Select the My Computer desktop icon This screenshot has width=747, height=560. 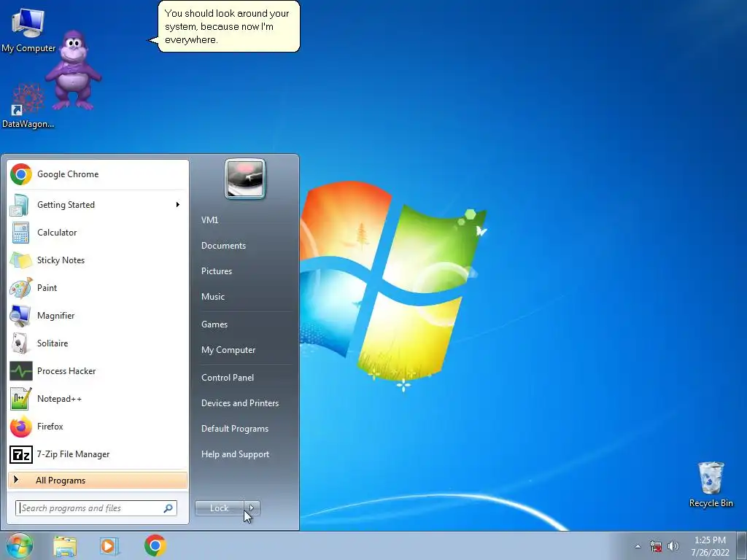(x=28, y=30)
